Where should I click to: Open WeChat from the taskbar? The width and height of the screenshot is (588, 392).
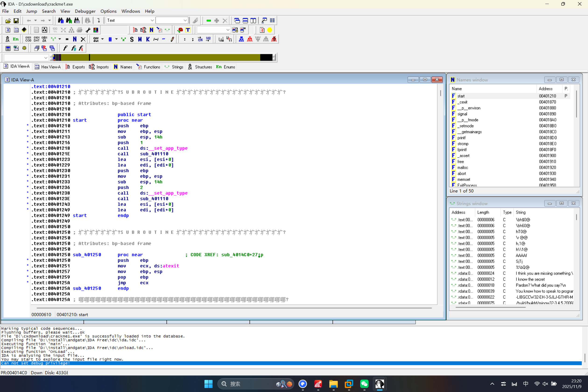pos(364,384)
